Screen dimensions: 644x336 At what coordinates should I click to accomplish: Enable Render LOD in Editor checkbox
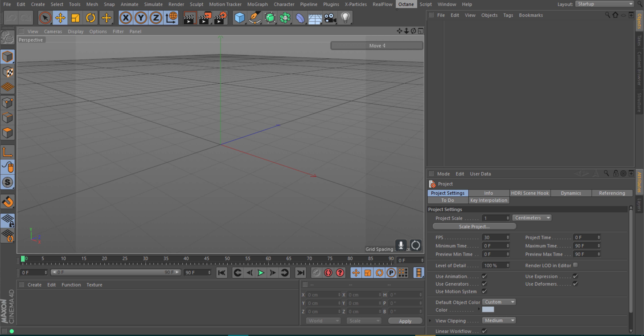point(575,265)
